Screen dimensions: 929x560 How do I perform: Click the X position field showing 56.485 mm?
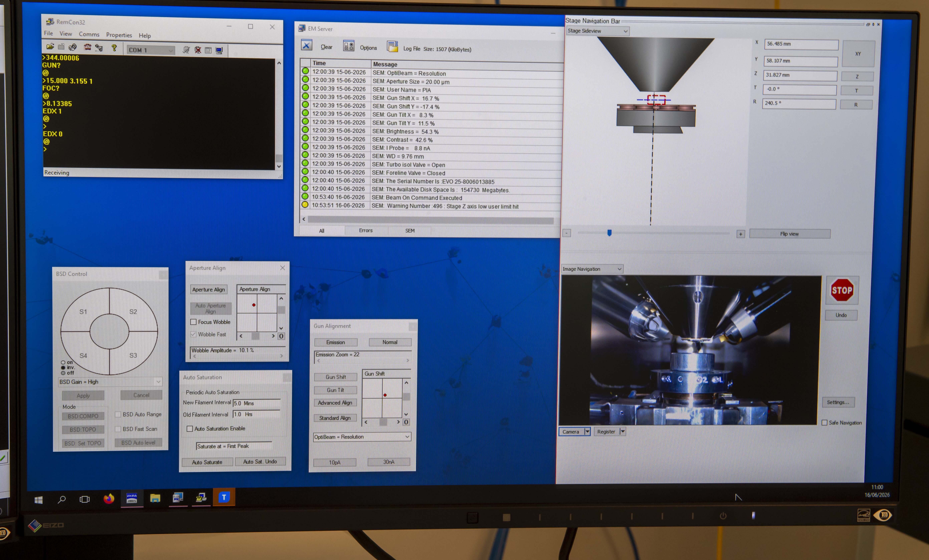801,45
